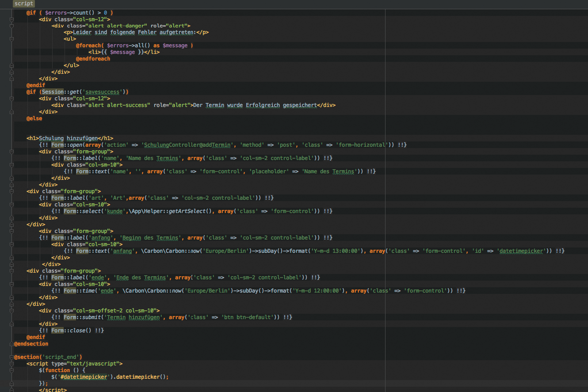Image resolution: width=588 pixels, height=392 pixels.
Task: Click the Form::close() call
Action: [x=71, y=331]
